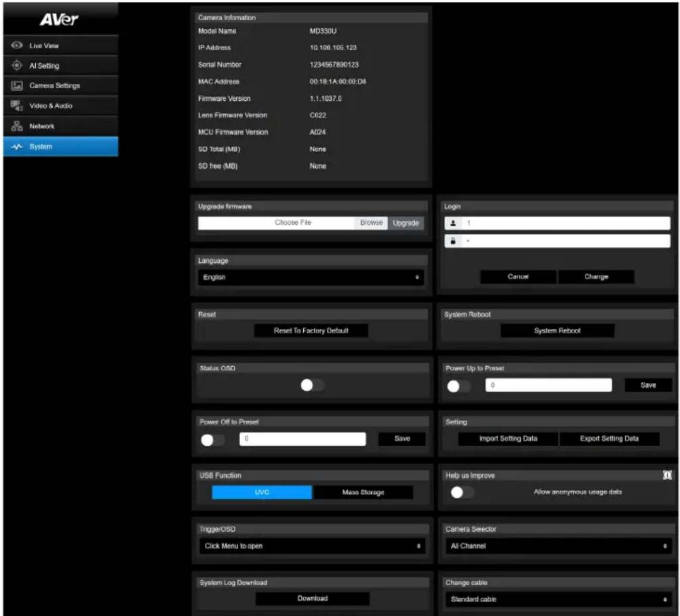Click the Video & Audio icon
The width and height of the screenshot is (680, 616).
(x=17, y=106)
